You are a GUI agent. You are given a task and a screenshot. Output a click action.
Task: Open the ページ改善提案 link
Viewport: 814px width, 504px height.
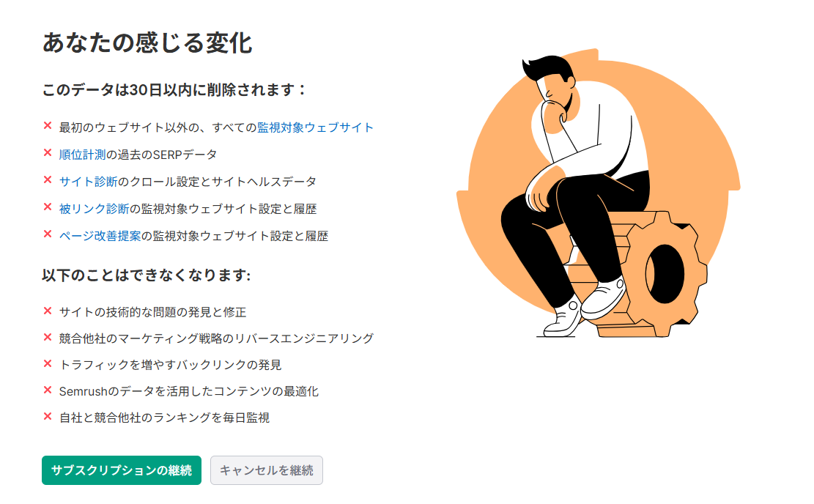(x=100, y=236)
